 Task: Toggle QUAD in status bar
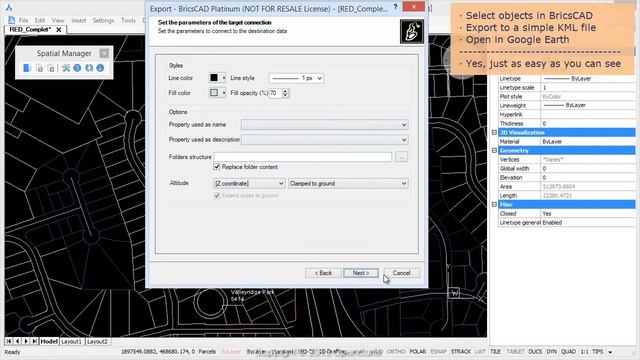click(568, 351)
